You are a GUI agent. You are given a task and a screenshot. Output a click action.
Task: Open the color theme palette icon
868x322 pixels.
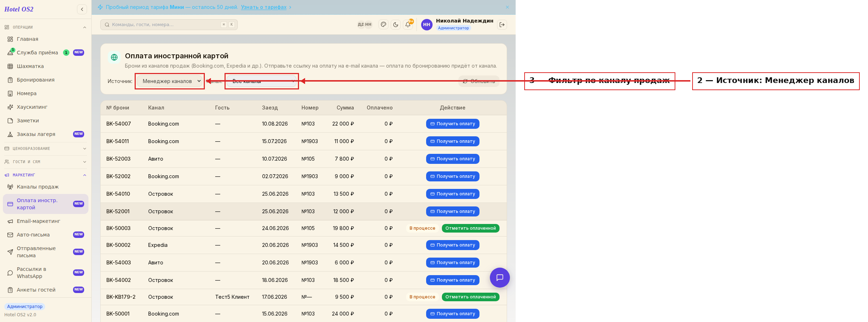tap(384, 25)
